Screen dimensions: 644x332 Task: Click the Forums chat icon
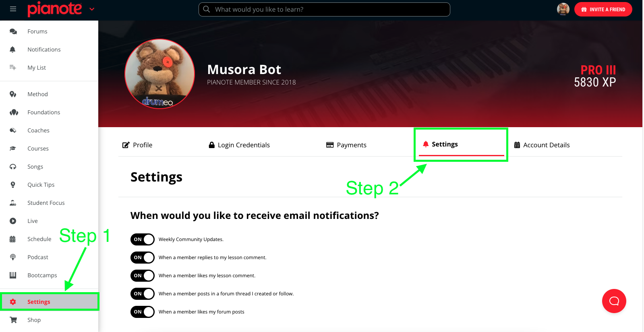pyautogui.click(x=13, y=31)
